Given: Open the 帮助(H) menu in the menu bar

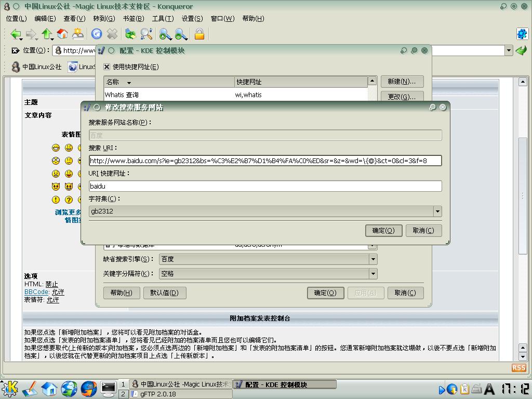Looking at the screenshot, I should click(x=253, y=18).
